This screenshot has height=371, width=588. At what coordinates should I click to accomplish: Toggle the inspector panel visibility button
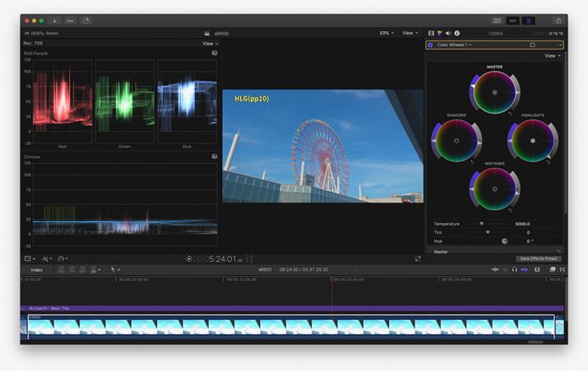tap(529, 21)
